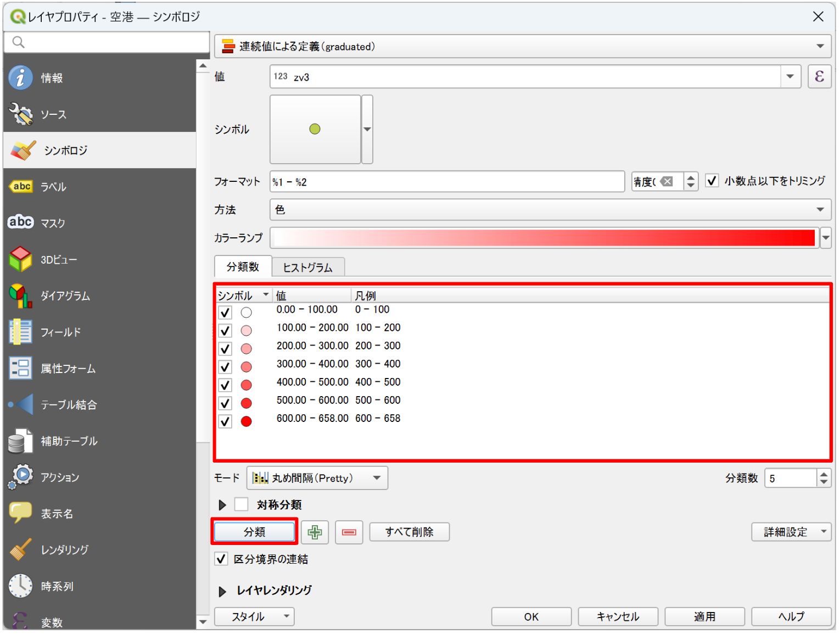
Task: Open the ソース (Source) wrench icon
Action: (x=21, y=114)
